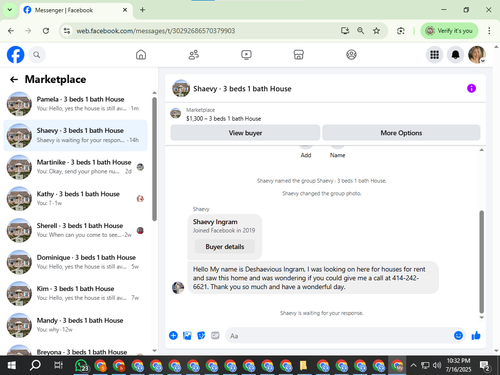Show hidden system tray icons
The width and height of the screenshot is (500, 375).
tap(413, 365)
